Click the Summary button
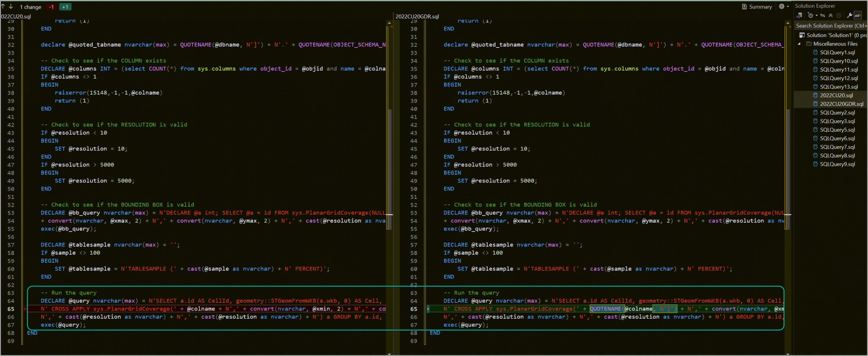The height and width of the screenshot is (356, 868). point(756,6)
